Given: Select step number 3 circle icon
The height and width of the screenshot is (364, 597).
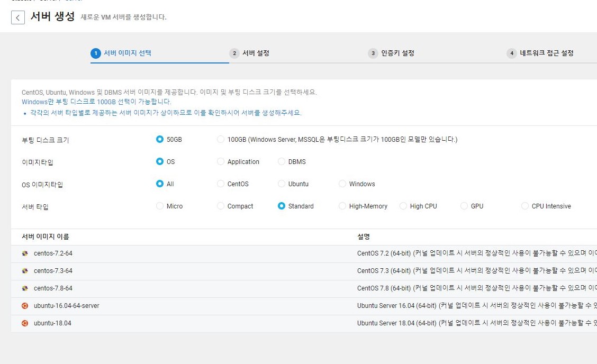Looking at the screenshot, I should click(x=373, y=53).
